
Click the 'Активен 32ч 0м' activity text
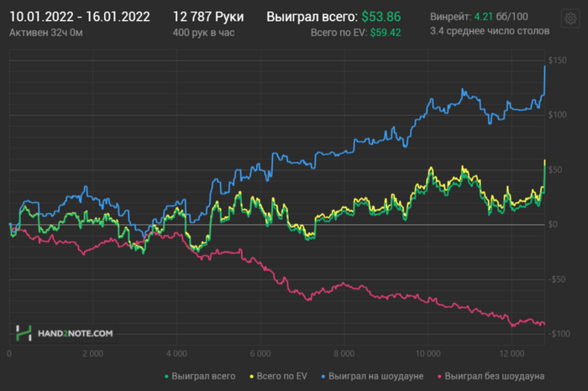[x=46, y=33]
